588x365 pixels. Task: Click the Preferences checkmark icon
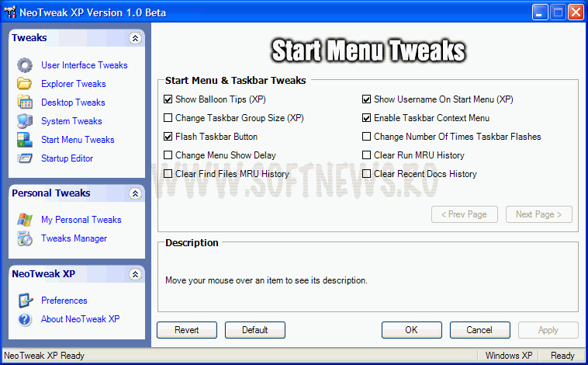25,301
